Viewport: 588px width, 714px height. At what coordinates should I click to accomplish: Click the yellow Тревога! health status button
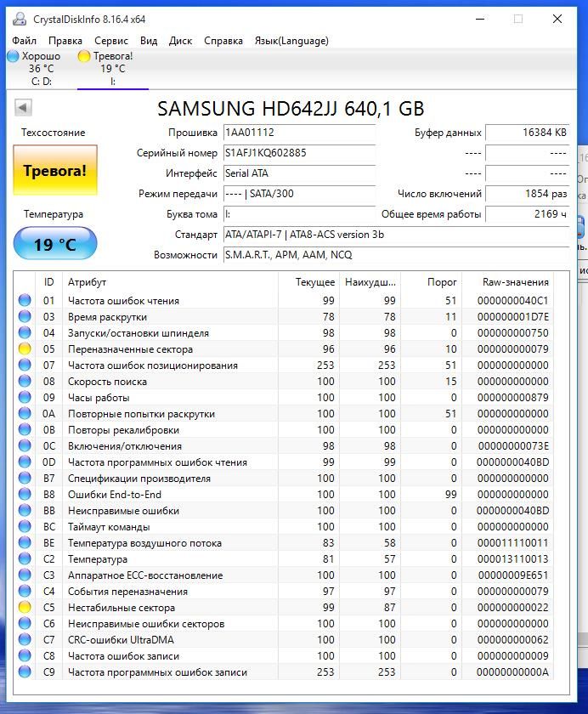(55, 170)
